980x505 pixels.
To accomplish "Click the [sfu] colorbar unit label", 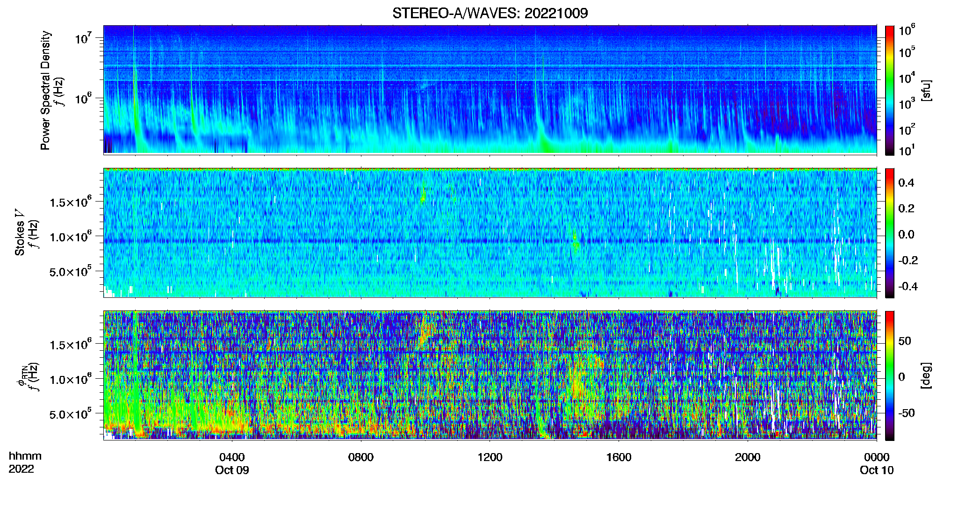I will pos(926,90).
